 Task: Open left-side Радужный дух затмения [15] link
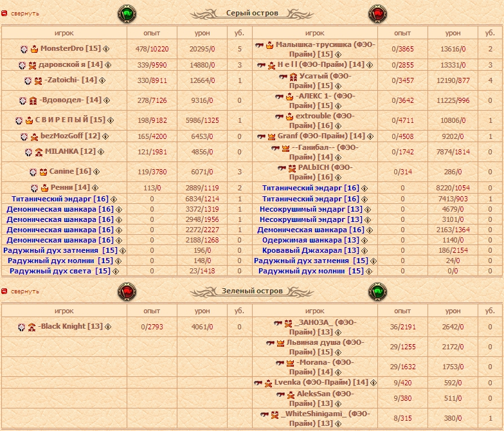[x=60, y=251]
